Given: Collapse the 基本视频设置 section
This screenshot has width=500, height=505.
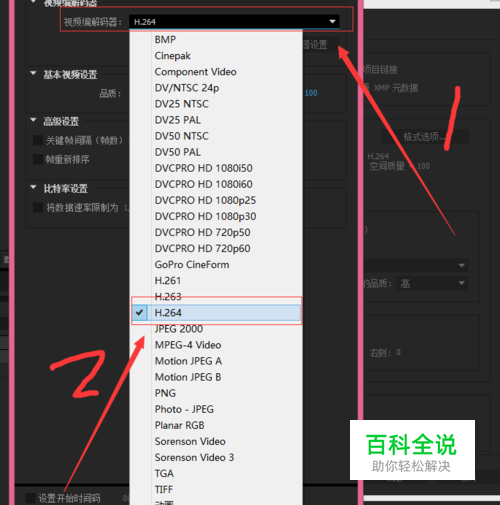Looking at the screenshot, I should coord(33,73).
